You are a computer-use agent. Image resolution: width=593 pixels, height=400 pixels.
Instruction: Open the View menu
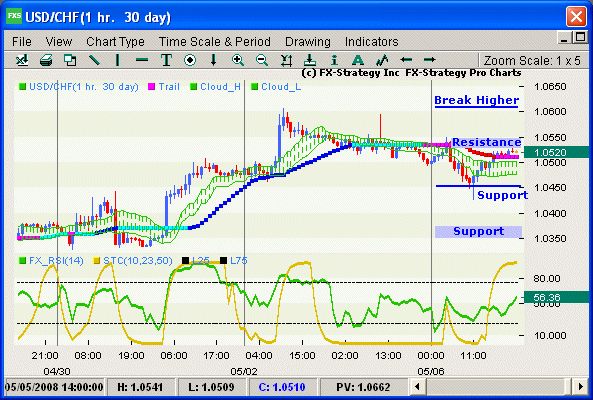[59, 42]
